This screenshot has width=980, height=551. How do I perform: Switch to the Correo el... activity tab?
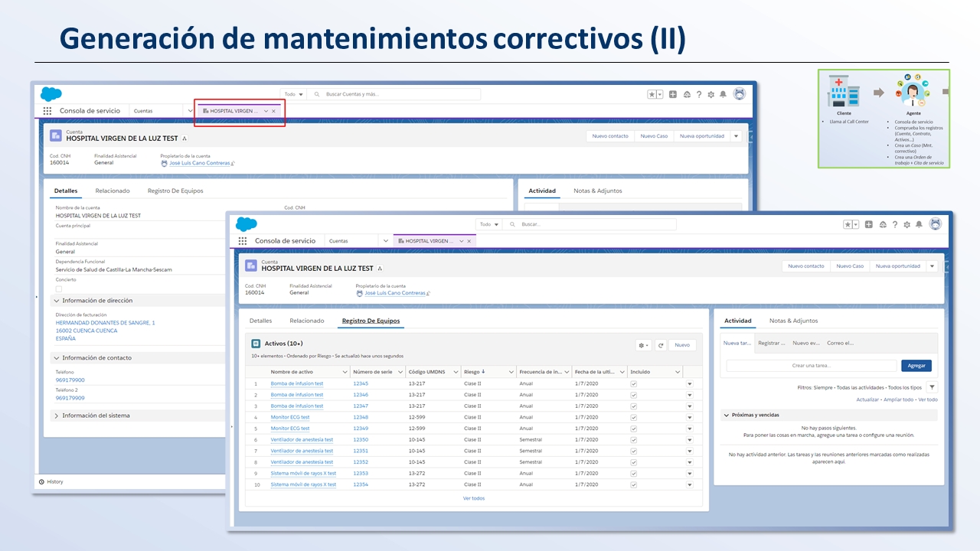(840, 344)
